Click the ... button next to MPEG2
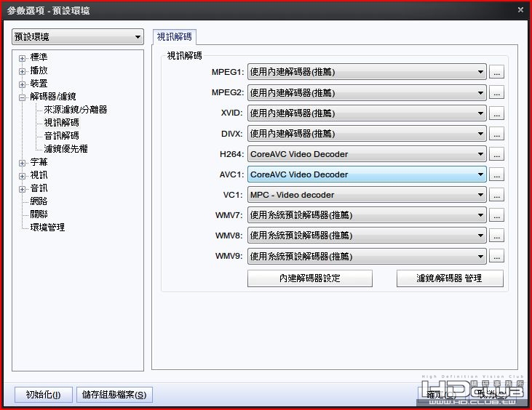 coord(496,92)
